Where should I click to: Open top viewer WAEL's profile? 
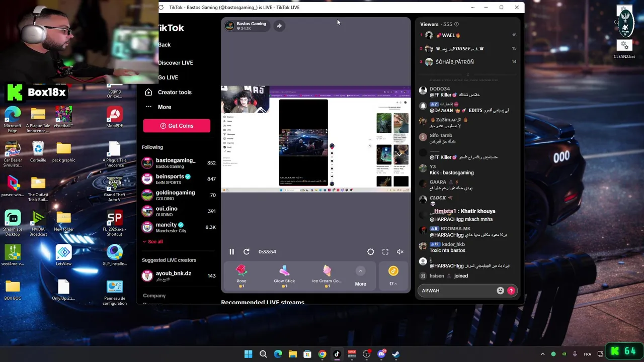(467, 35)
